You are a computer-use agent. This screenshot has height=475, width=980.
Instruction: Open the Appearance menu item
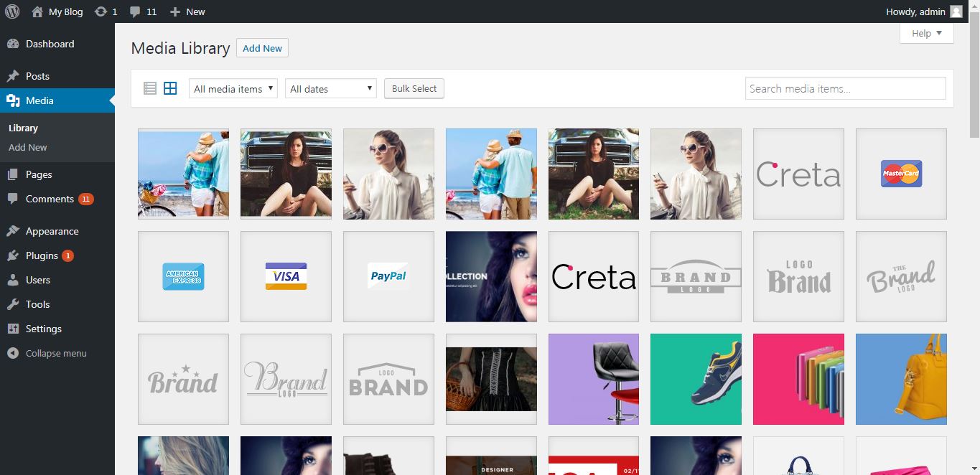57,231
